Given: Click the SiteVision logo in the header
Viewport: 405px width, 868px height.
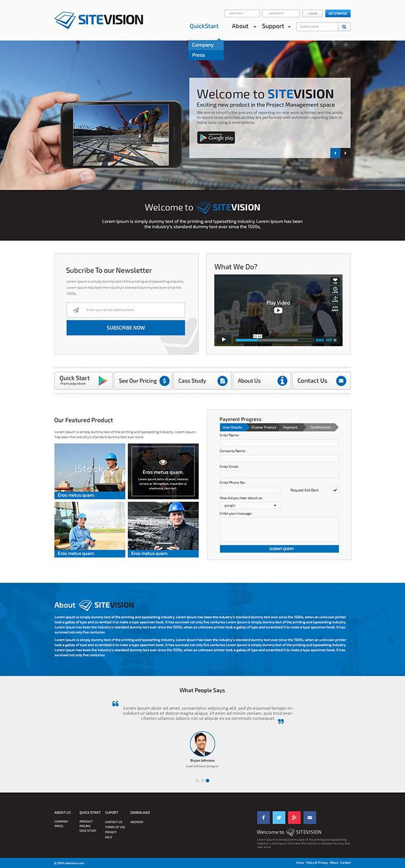Looking at the screenshot, I should click(99, 20).
